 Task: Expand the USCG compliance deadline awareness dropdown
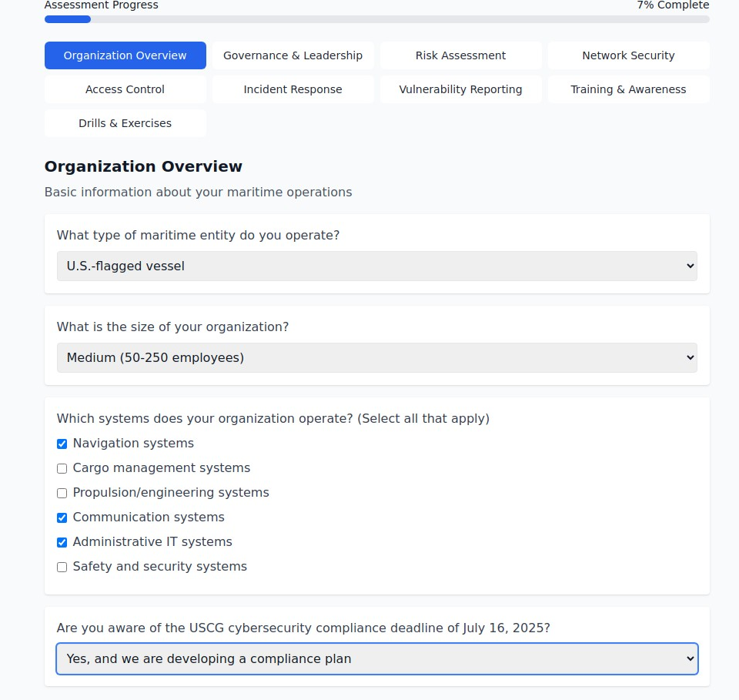click(x=376, y=658)
